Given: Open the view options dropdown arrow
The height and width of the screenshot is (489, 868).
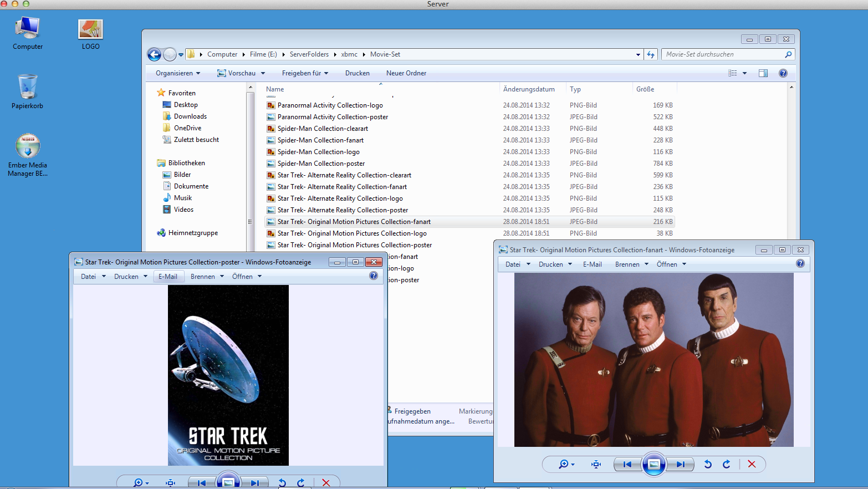Looking at the screenshot, I should 744,73.
